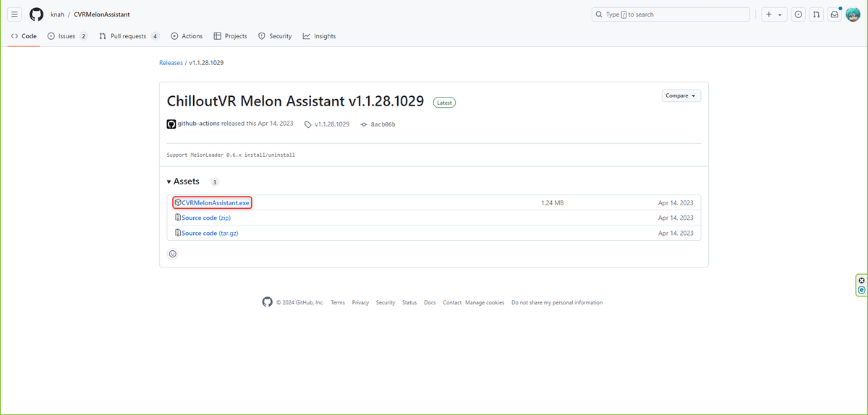Screen dimensions: 868x415
Task: Open the footer Docs link
Action: (x=430, y=302)
